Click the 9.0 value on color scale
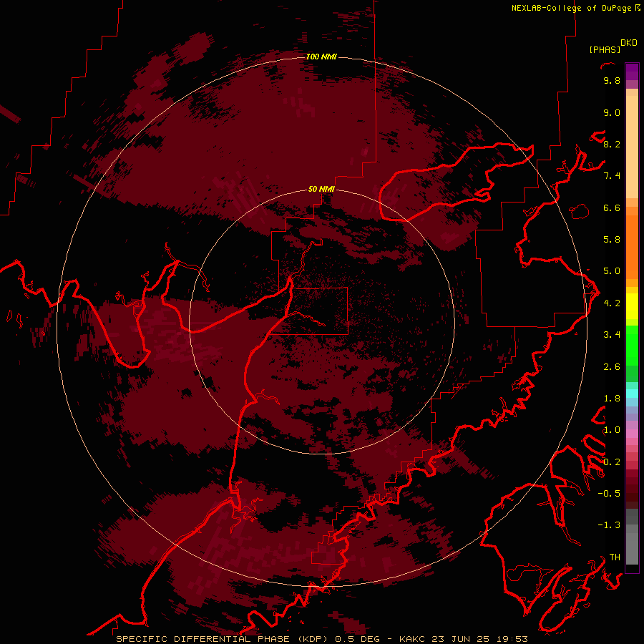Viewport: 644px width, 644px height. [x=612, y=112]
